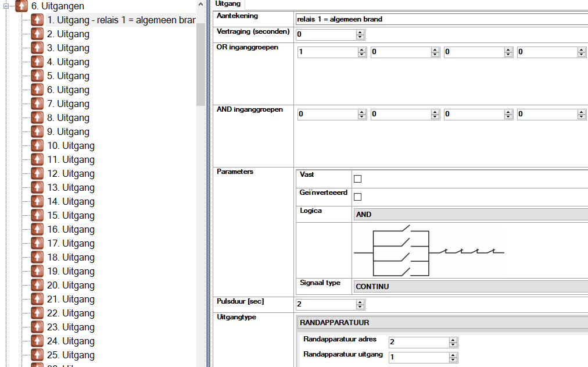Screen dimensions: 588x367
Task: Select 1. Uitgang - relais 1 tree row
Action: click(121, 20)
